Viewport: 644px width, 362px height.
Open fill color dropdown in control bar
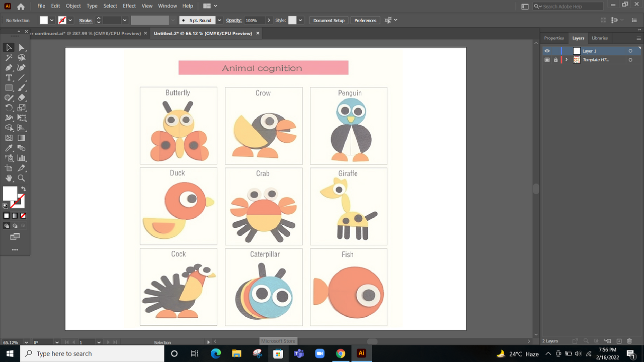(x=51, y=20)
